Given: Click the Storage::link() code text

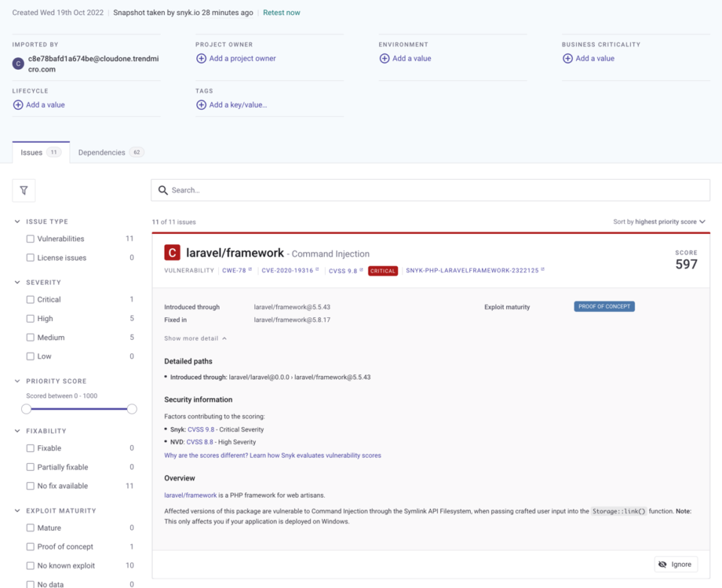Looking at the screenshot, I should (x=619, y=511).
